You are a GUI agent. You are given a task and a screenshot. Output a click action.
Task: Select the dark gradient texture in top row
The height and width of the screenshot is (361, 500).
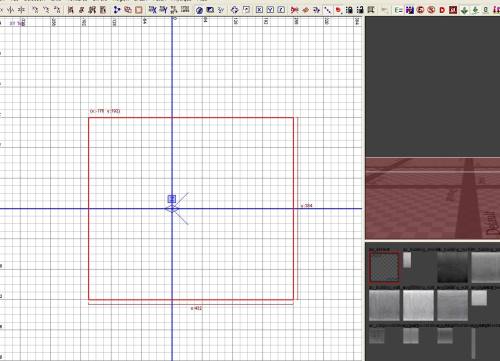[x=452, y=267]
